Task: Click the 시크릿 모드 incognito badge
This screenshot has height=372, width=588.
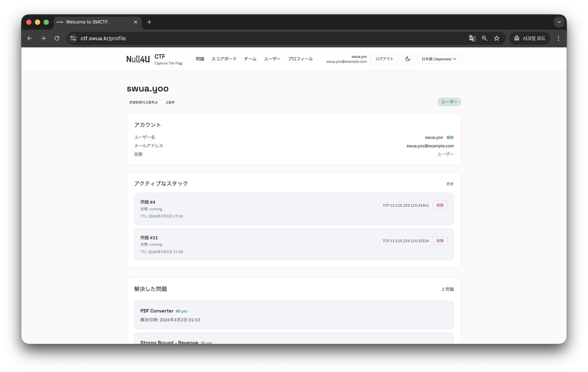Action: click(529, 38)
